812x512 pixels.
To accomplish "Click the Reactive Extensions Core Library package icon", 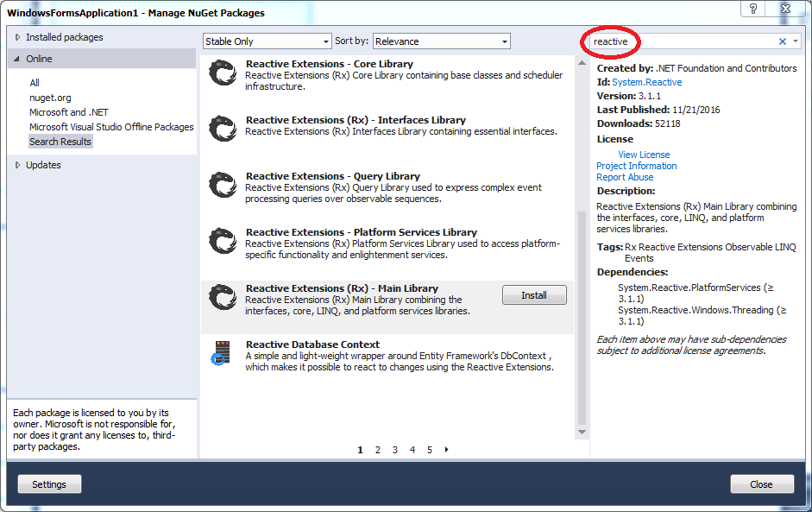I will click(x=223, y=73).
